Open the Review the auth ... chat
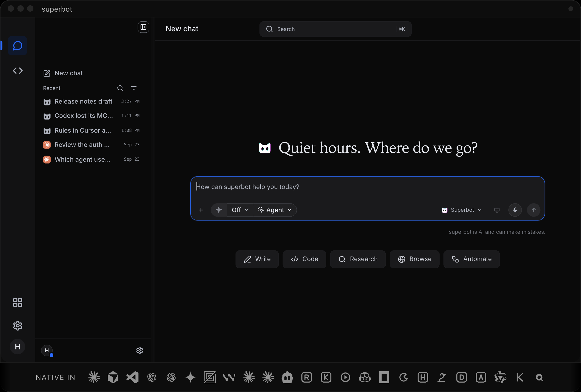The width and height of the screenshot is (581, 392). click(92, 145)
